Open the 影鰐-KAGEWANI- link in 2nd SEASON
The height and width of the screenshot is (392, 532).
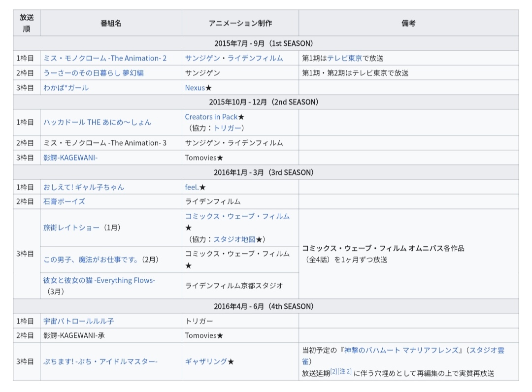tap(70, 158)
